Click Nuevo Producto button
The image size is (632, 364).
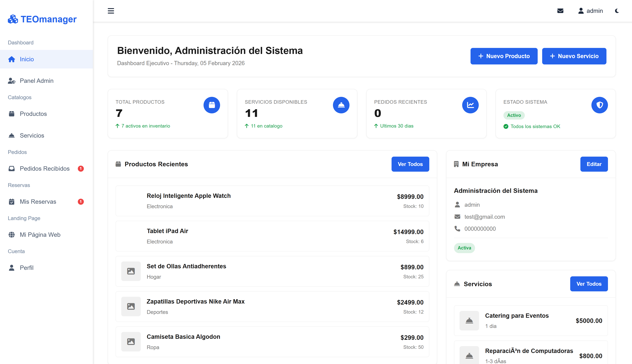pos(504,56)
